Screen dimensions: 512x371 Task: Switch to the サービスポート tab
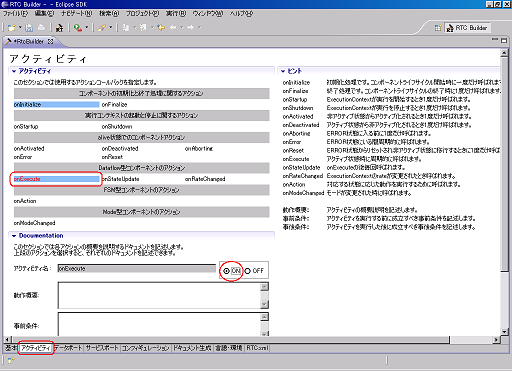[x=102, y=348]
